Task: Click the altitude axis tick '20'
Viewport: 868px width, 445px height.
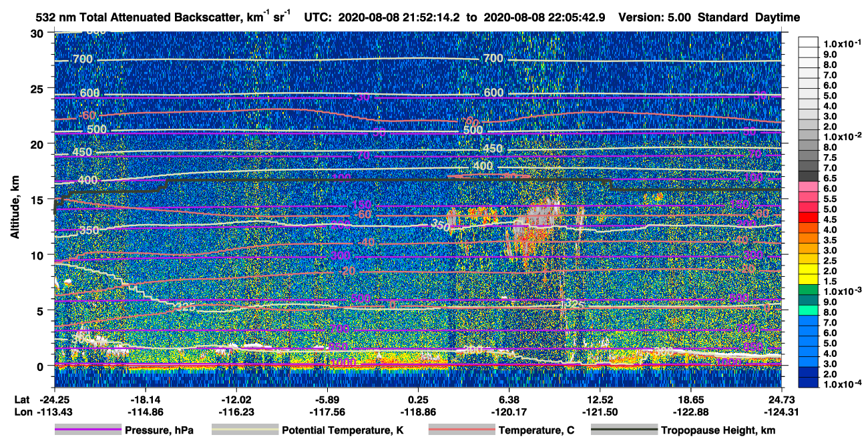Action: click(38, 144)
